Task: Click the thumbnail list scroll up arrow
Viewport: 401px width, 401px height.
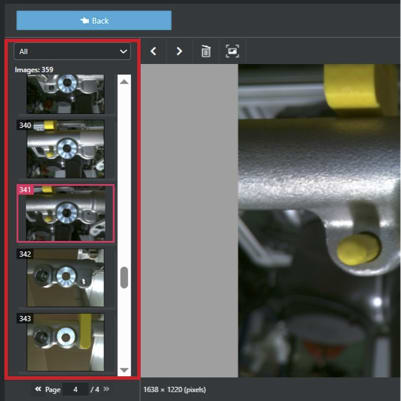Action: coord(124,82)
